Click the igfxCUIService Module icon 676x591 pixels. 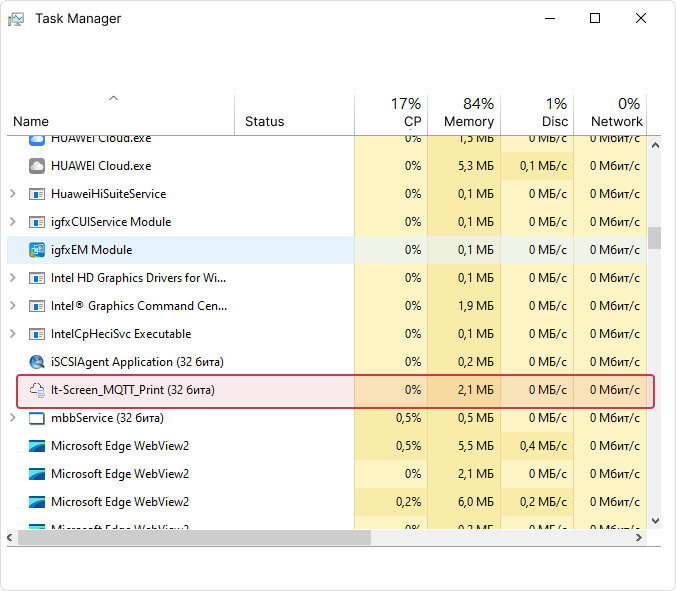(x=37, y=222)
